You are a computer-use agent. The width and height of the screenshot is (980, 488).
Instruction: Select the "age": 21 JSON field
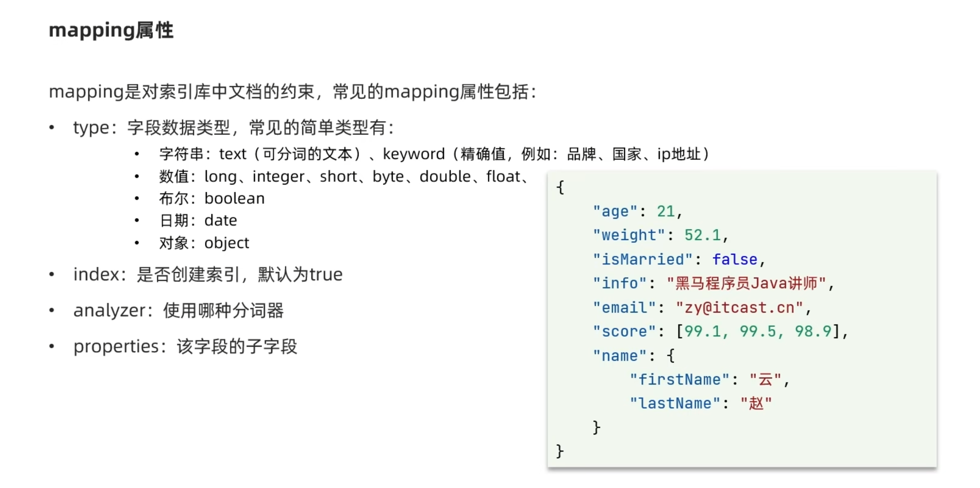click(635, 211)
